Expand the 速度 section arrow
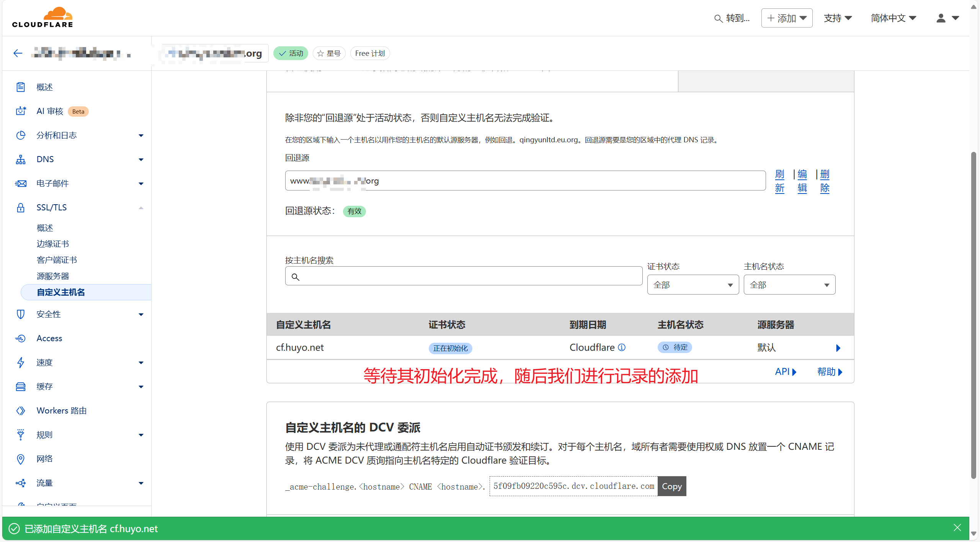This screenshot has height=542, width=980. point(141,363)
